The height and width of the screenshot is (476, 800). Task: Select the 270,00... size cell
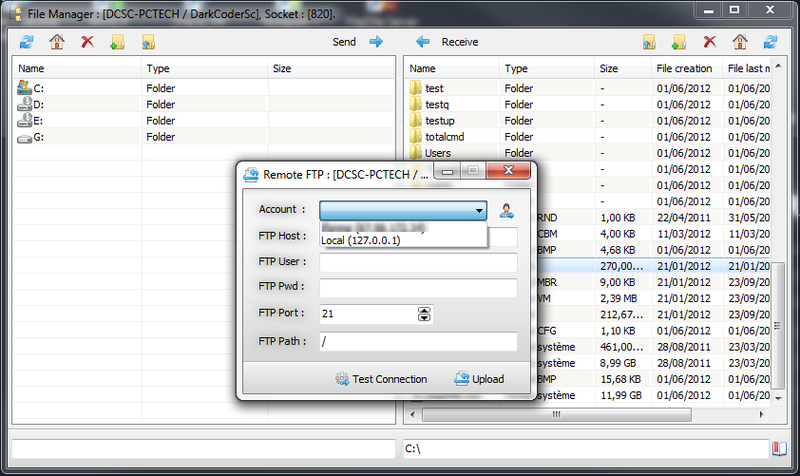click(x=621, y=266)
